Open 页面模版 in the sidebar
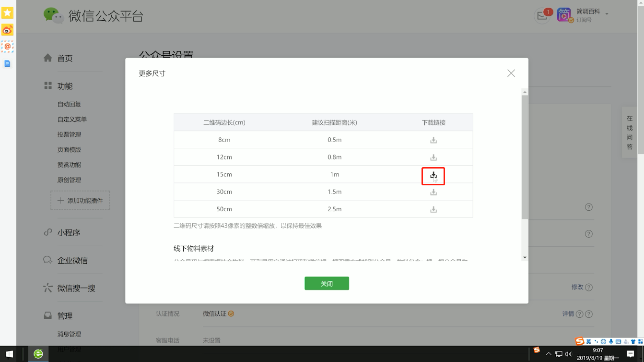 pyautogui.click(x=69, y=150)
